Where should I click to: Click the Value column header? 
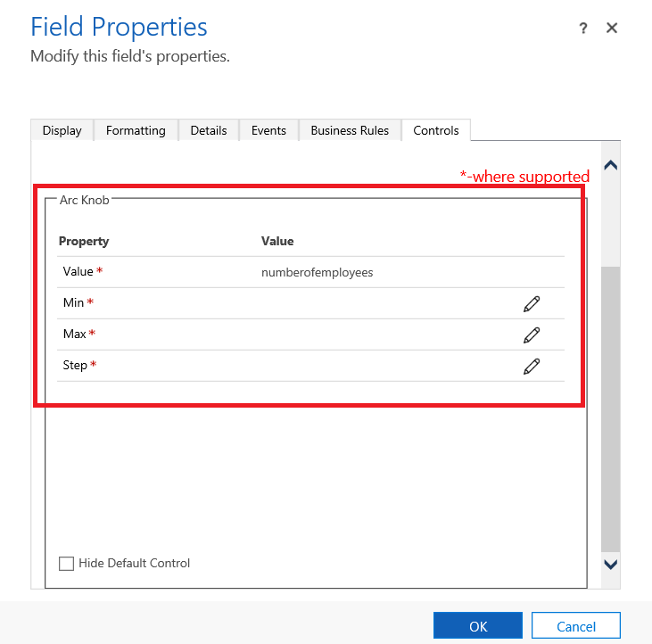(277, 241)
